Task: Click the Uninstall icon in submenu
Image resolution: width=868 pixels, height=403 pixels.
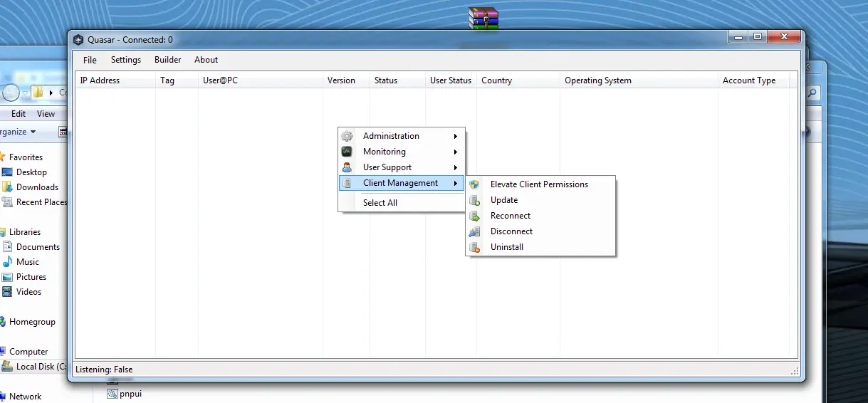Action: pyautogui.click(x=474, y=247)
